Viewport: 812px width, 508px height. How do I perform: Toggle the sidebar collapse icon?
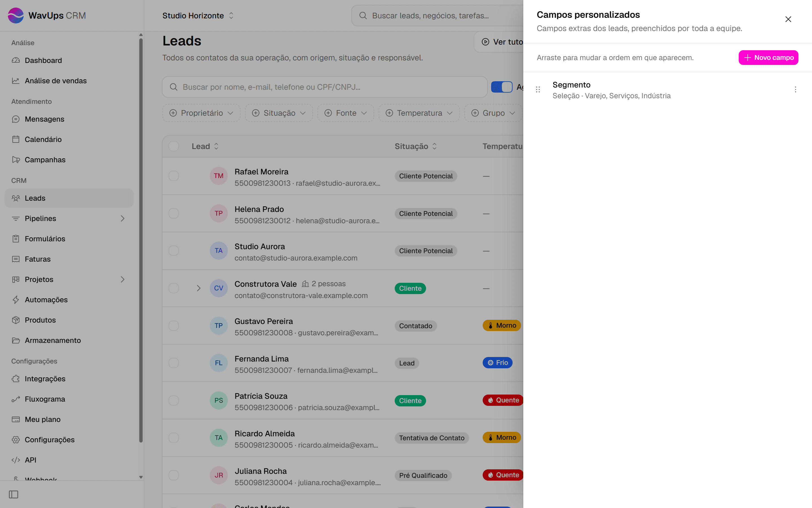click(14, 494)
